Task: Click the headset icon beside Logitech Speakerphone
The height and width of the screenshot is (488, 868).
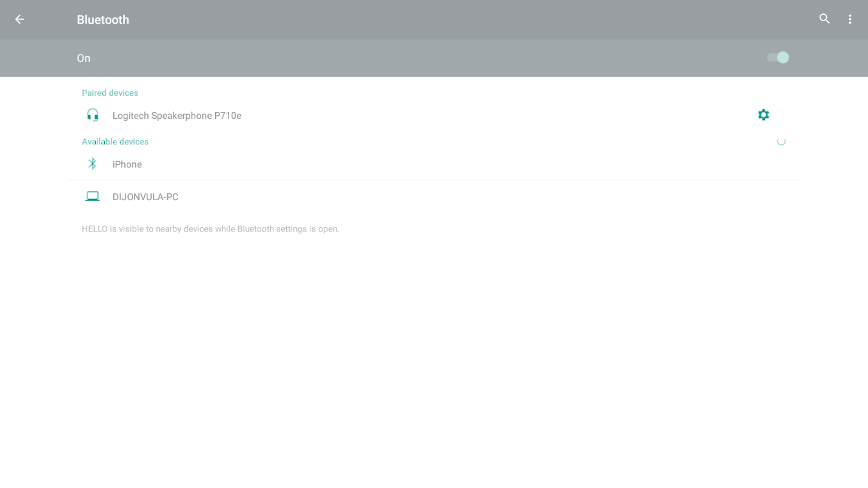Action: (92, 115)
